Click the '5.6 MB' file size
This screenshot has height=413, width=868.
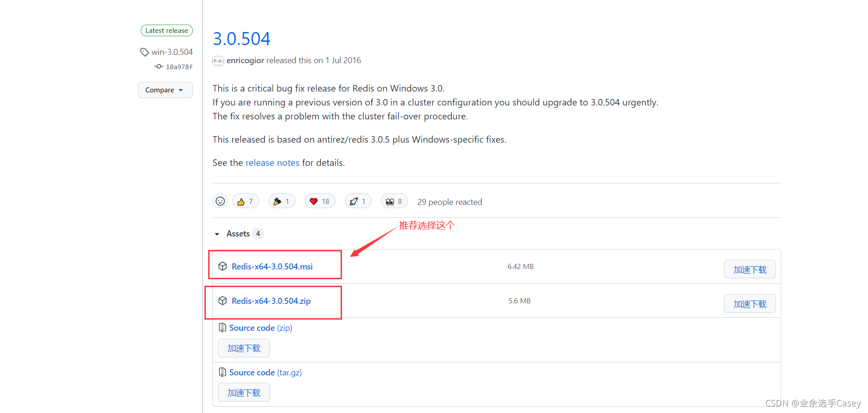click(x=519, y=301)
